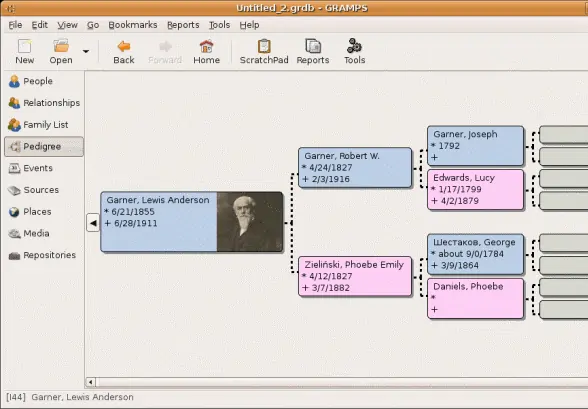Select the Edwards, Lucy ancestor box
This screenshot has width=588, height=409.
(475, 189)
